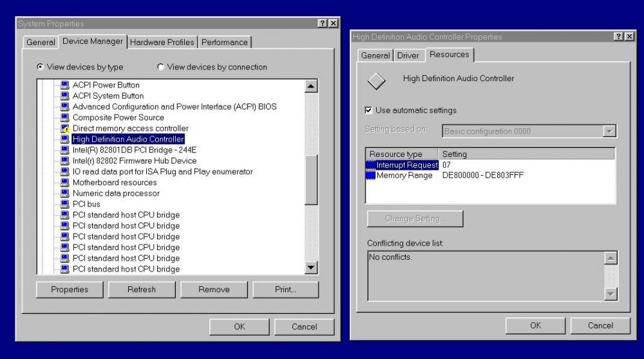Click the Interrupt Request resource icon

click(370, 165)
